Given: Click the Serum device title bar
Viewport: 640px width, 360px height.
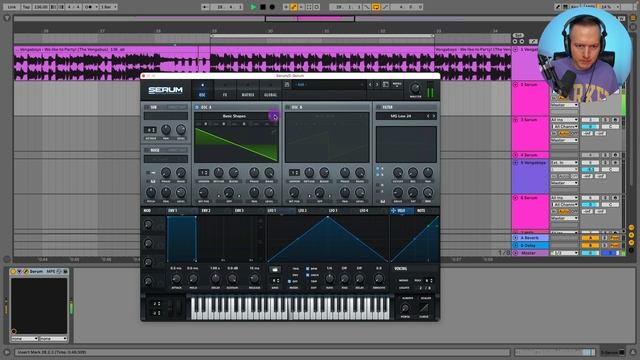Looking at the screenshot, I should coord(39,271).
